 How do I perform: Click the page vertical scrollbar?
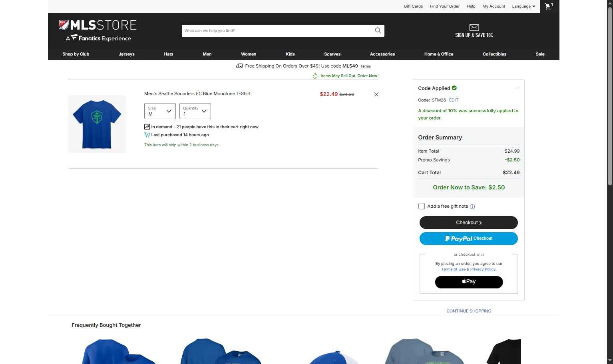[610, 96]
